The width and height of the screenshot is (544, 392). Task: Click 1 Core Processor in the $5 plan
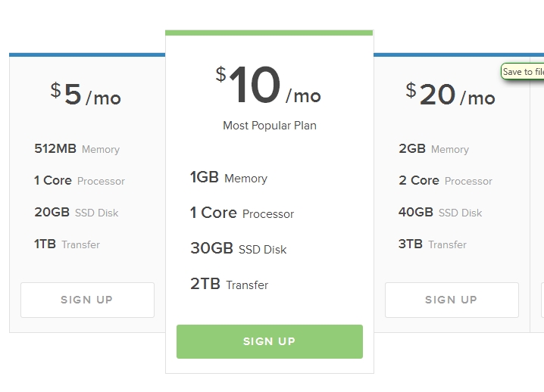point(80,181)
